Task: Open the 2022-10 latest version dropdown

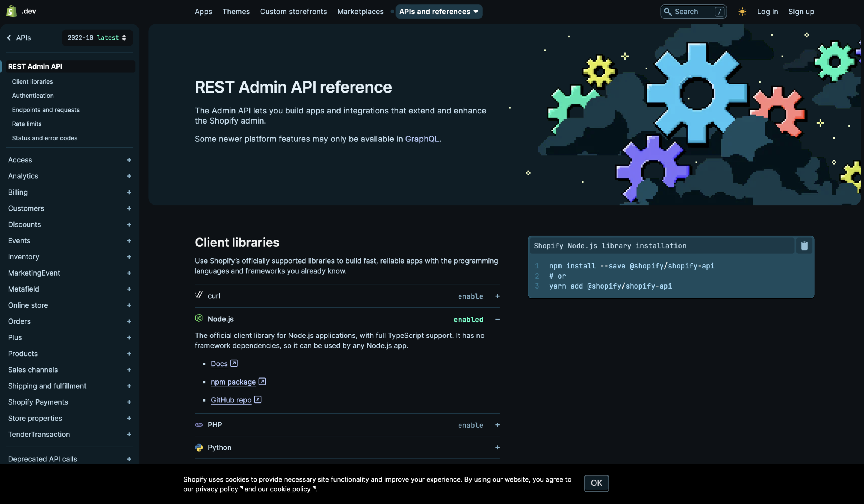Action: [97, 38]
